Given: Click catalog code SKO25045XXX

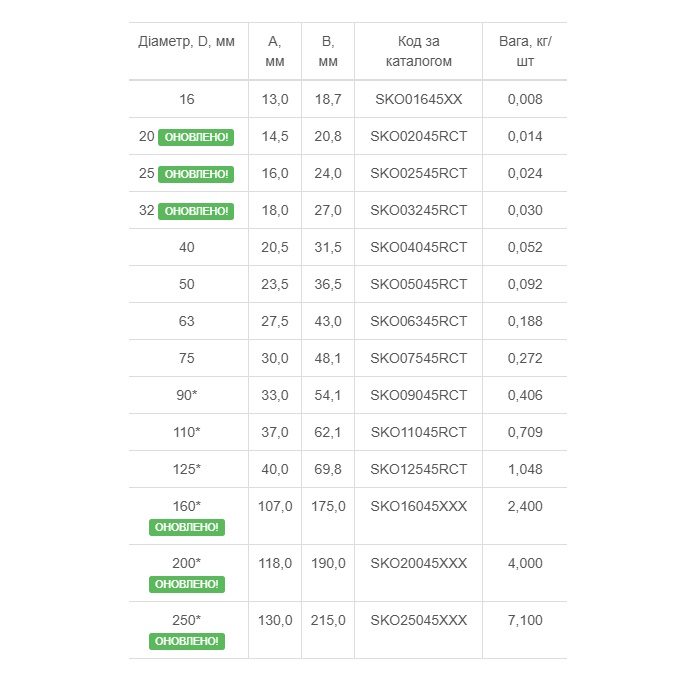Looking at the screenshot, I should 419,620.
